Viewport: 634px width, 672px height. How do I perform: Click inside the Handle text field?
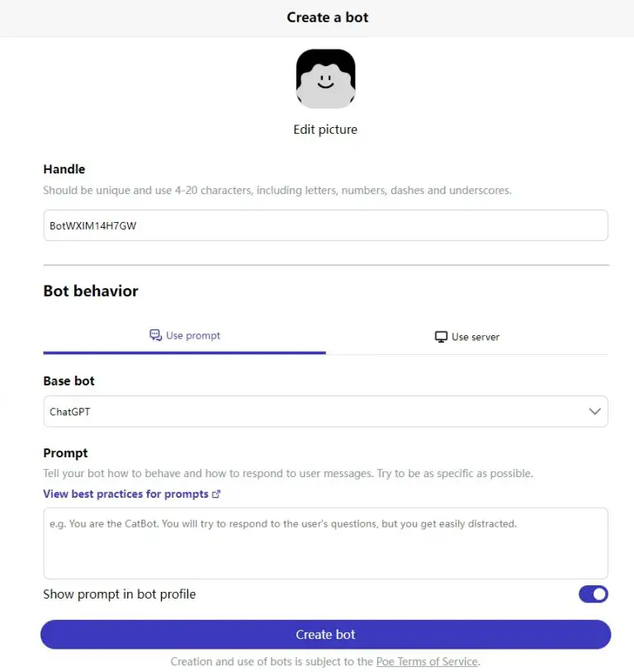325,225
